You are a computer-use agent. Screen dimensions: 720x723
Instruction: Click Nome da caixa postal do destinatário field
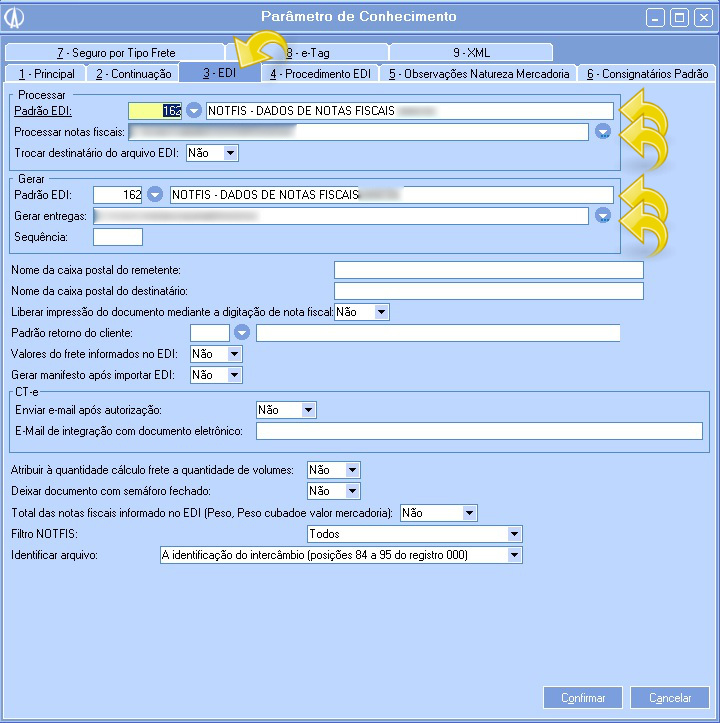point(488,291)
